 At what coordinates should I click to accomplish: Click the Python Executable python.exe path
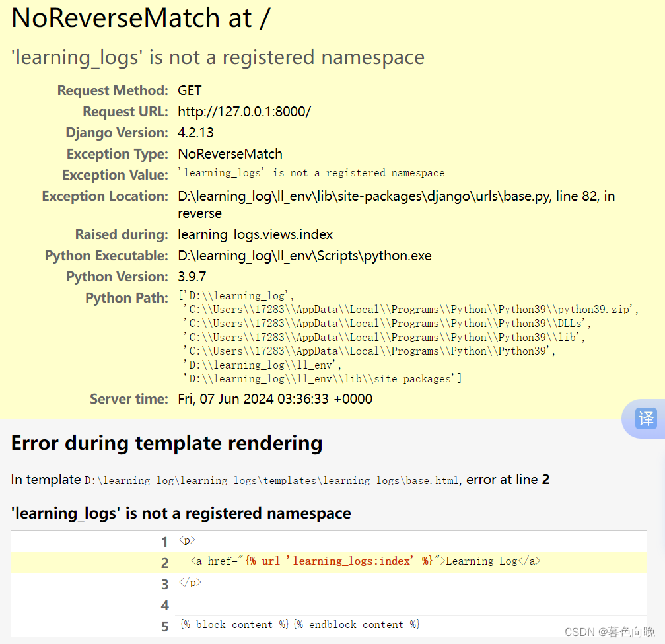[304, 255]
